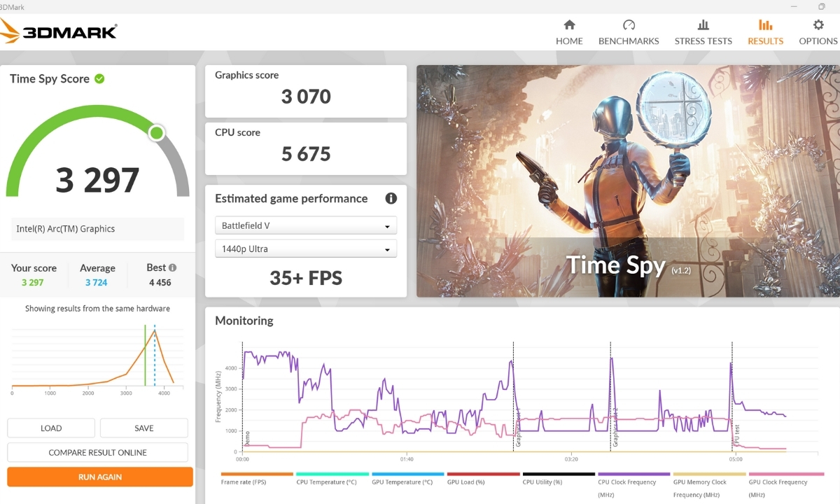Click the green validation checkmark beside Time Spy Score
This screenshot has height=504, width=840.
(x=99, y=79)
